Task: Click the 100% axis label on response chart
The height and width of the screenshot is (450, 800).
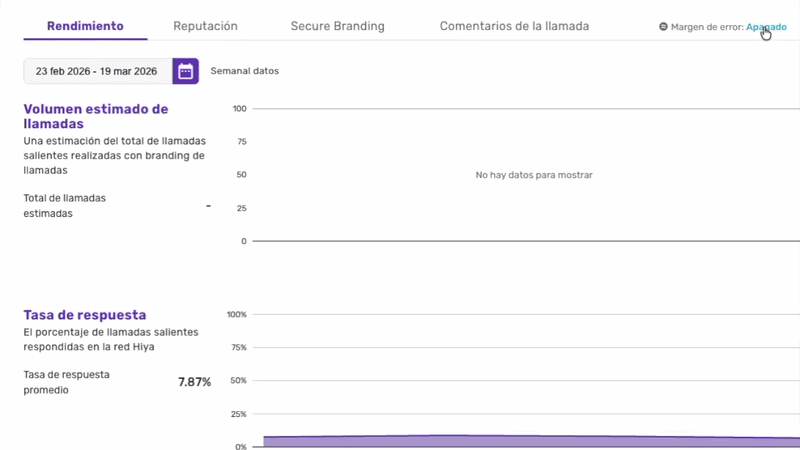Action: pos(237,314)
